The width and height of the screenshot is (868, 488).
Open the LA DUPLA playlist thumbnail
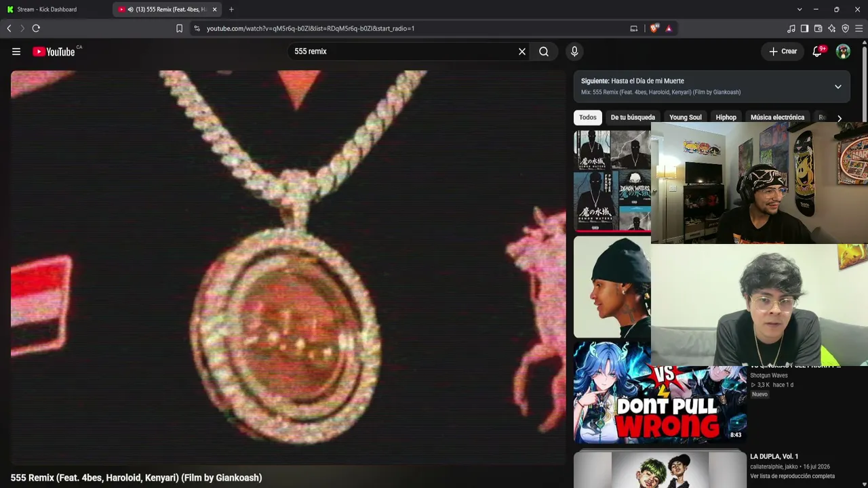(660, 469)
